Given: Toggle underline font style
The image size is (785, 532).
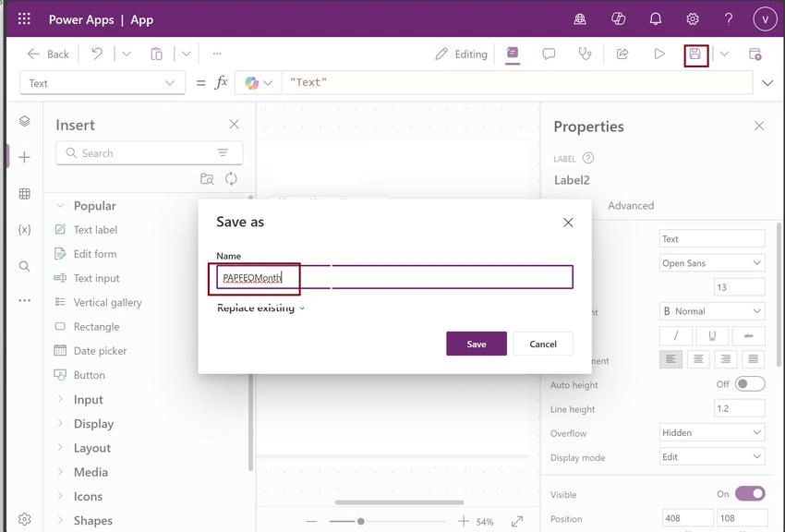Looking at the screenshot, I should (712, 336).
